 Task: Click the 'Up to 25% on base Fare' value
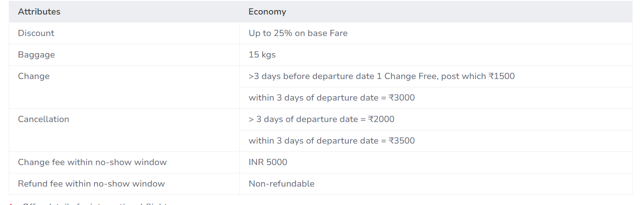(298, 33)
